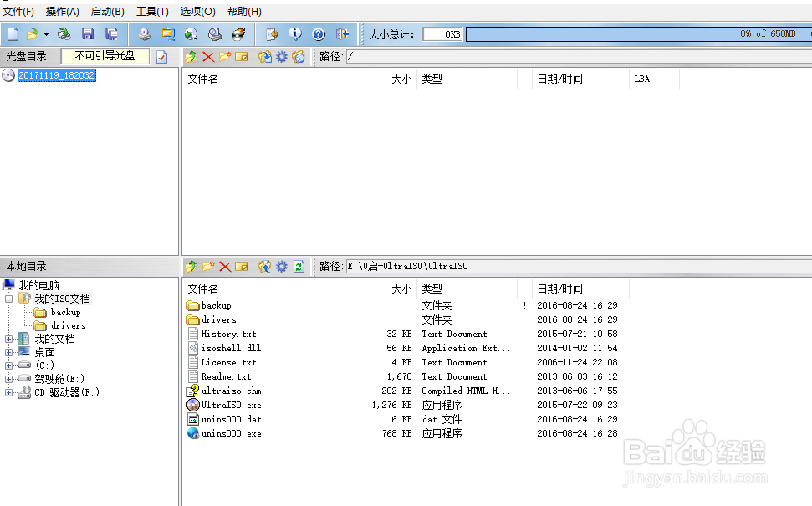The image size is (812, 506).
Task: Click the Make CD/DVD Image icon
Action: click(x=145, y=34)
